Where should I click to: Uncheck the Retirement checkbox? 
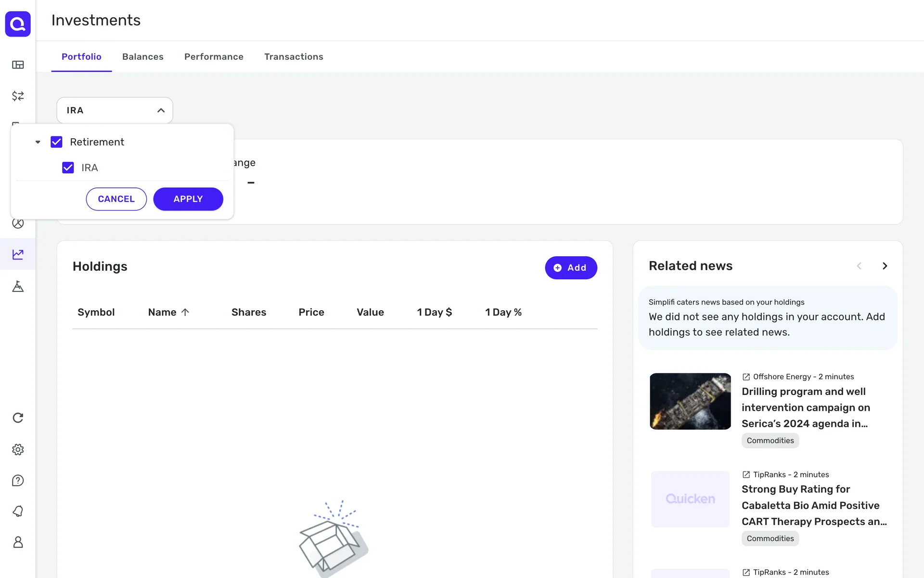(x=56, y=142)
